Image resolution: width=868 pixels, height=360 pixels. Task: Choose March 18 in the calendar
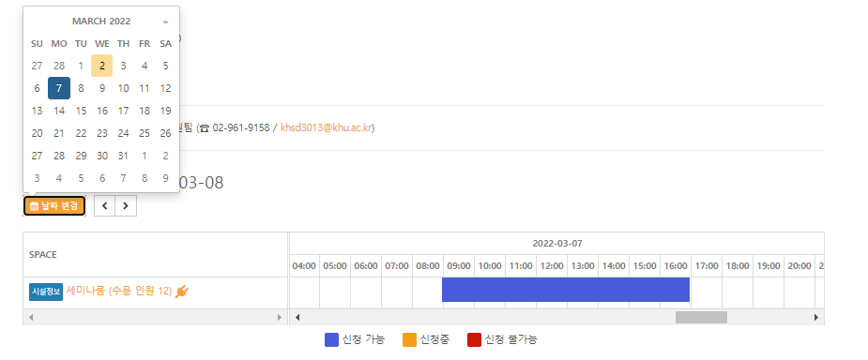click(x=145, y=111)
